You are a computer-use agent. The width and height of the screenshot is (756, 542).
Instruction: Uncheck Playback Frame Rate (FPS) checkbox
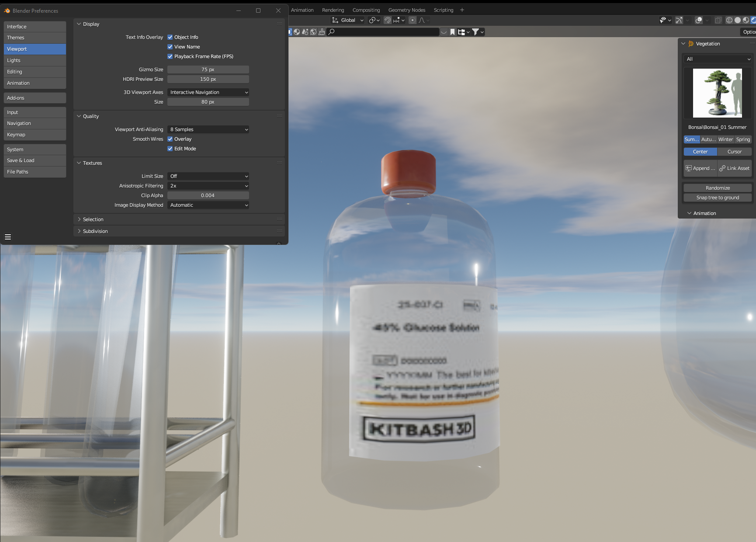pyautogui.click(x=170, y=56)
